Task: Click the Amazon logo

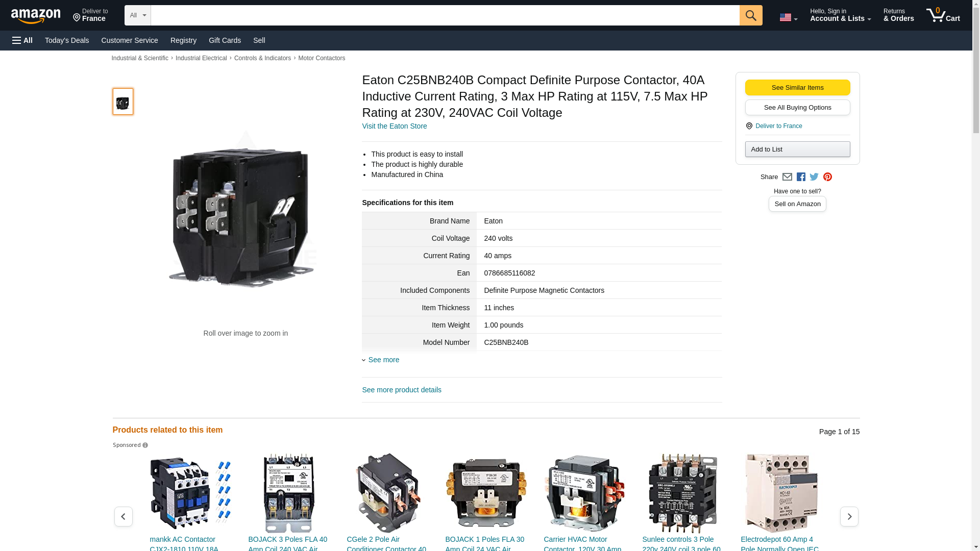Action: coord(36,16)
